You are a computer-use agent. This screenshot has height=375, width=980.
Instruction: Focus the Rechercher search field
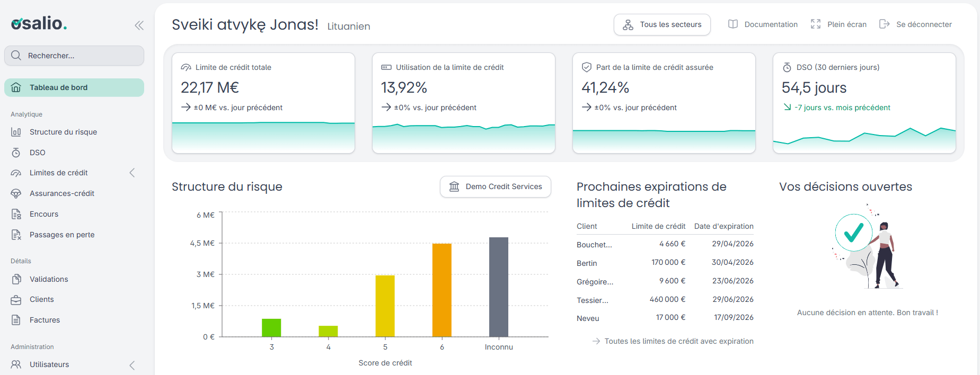pos(74,56)
